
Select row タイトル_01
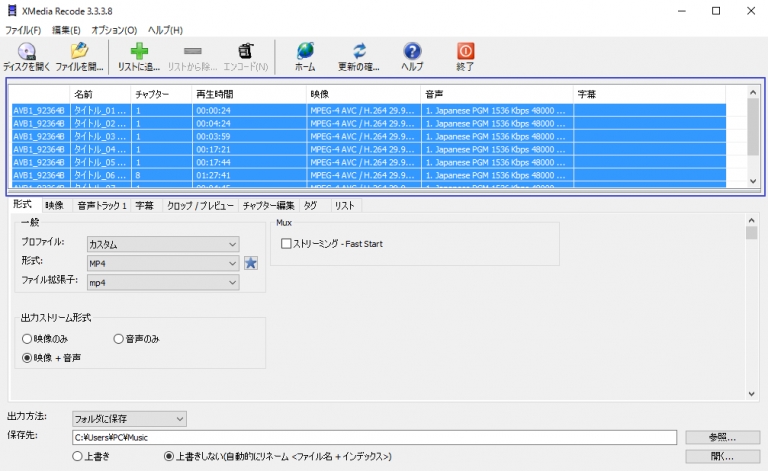[368, 111]
